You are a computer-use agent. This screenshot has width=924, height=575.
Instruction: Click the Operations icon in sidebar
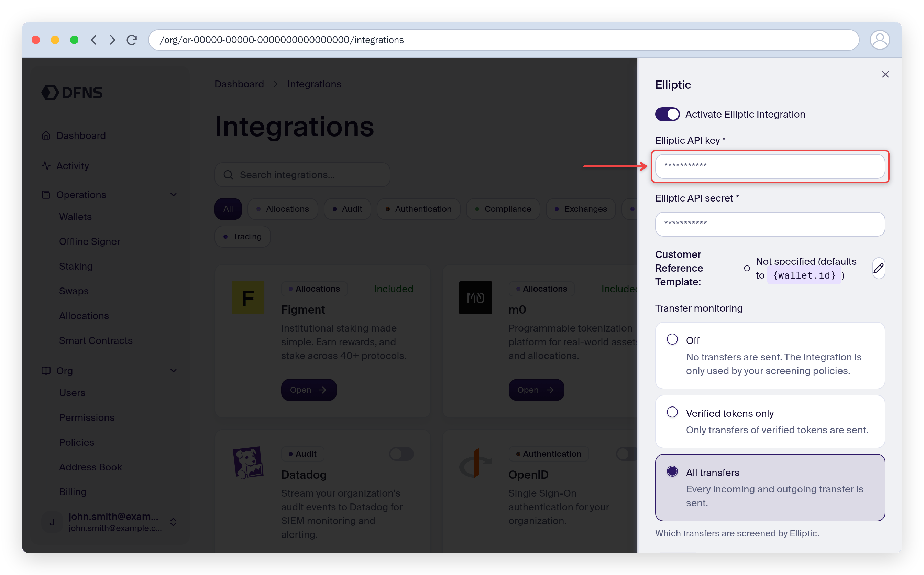[x=46, y=195]
